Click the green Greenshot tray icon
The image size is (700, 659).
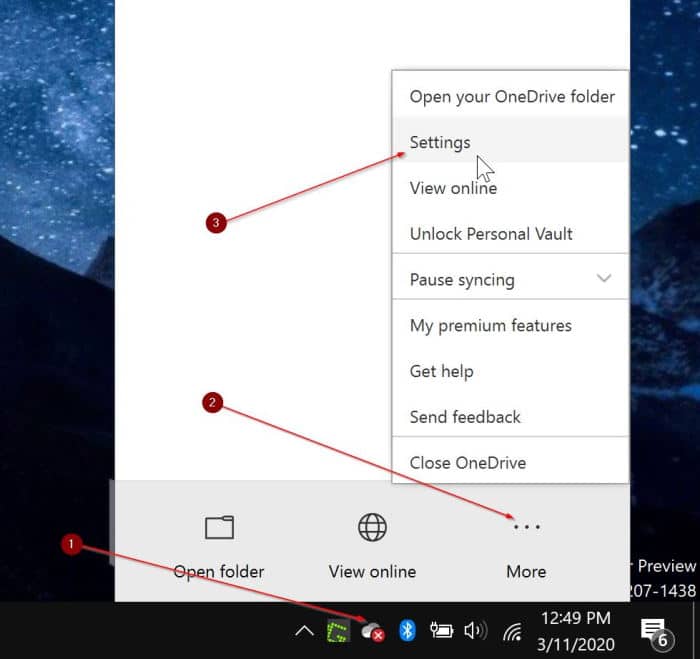(338, 631)
